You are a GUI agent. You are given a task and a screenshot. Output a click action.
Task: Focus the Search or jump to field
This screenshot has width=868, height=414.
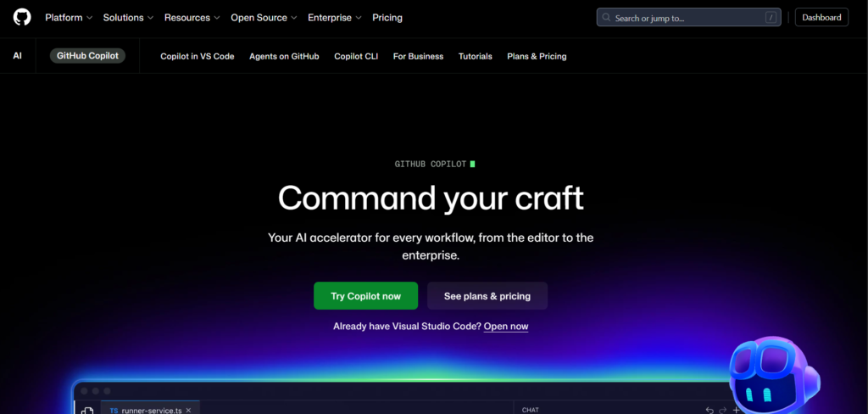click(x=688, y=18)
